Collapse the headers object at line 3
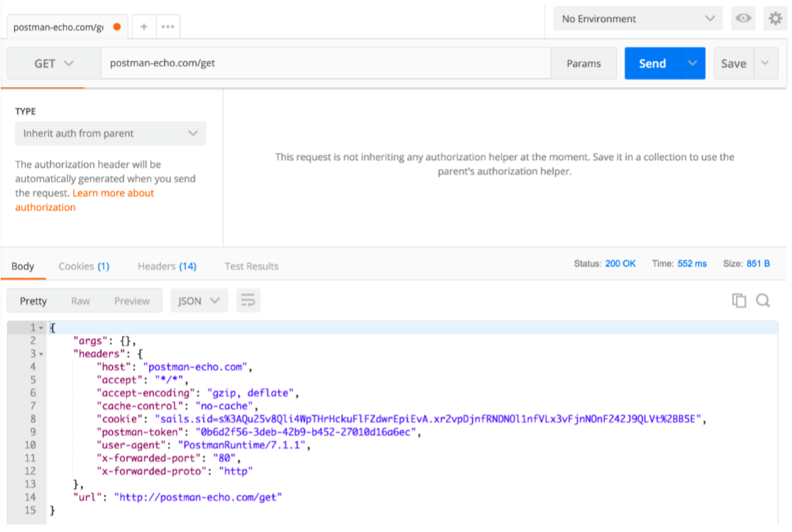Viewport: 792px width, 532px height. pos(41,353)
